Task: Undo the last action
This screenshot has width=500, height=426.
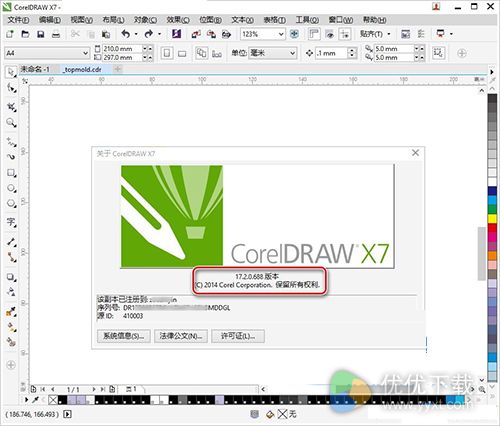Action: coord(125,34)
